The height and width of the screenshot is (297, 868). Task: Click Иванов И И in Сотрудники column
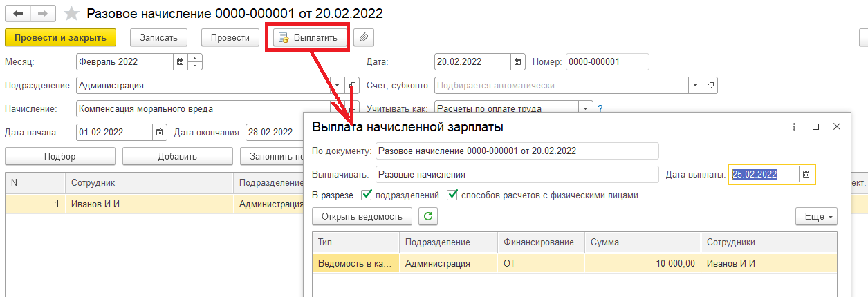click(x=769, y=263)
